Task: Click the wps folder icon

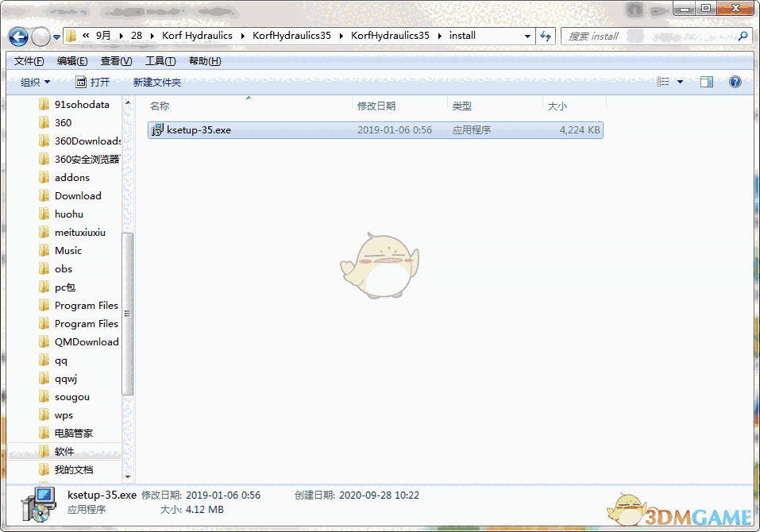Action: [44, 415]
